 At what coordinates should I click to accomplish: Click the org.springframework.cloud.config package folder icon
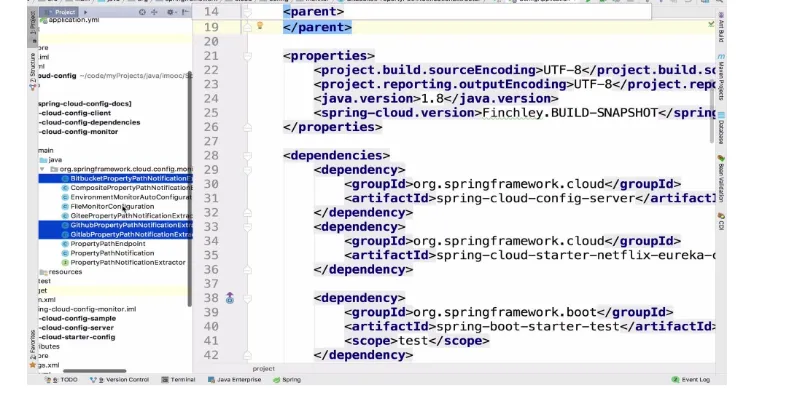pyautogui.click(x=54, y=169)
